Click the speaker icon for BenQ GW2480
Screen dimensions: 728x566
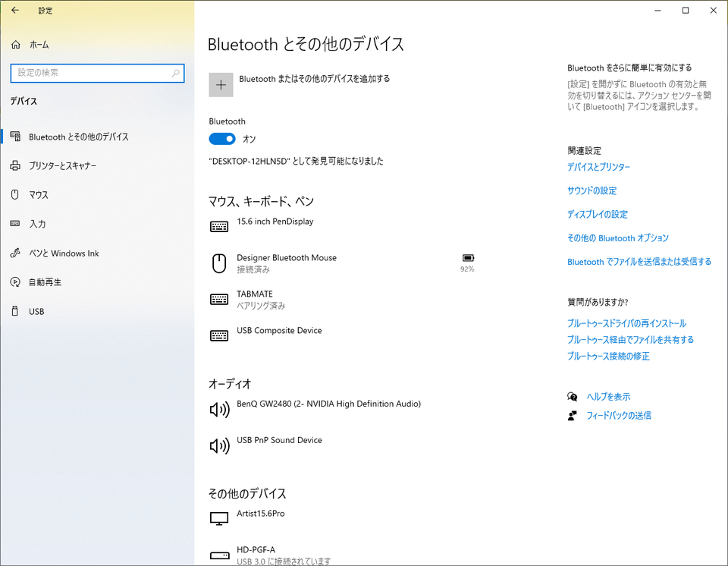click(220, 410)
